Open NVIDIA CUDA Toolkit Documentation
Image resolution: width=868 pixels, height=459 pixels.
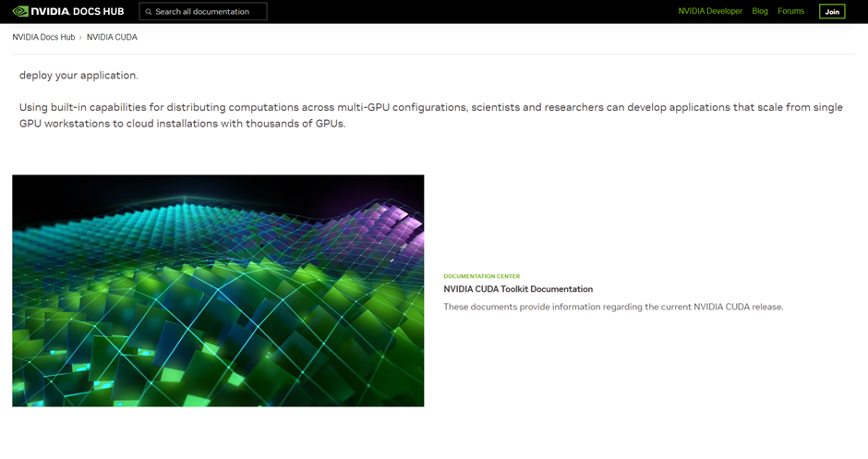518,289
